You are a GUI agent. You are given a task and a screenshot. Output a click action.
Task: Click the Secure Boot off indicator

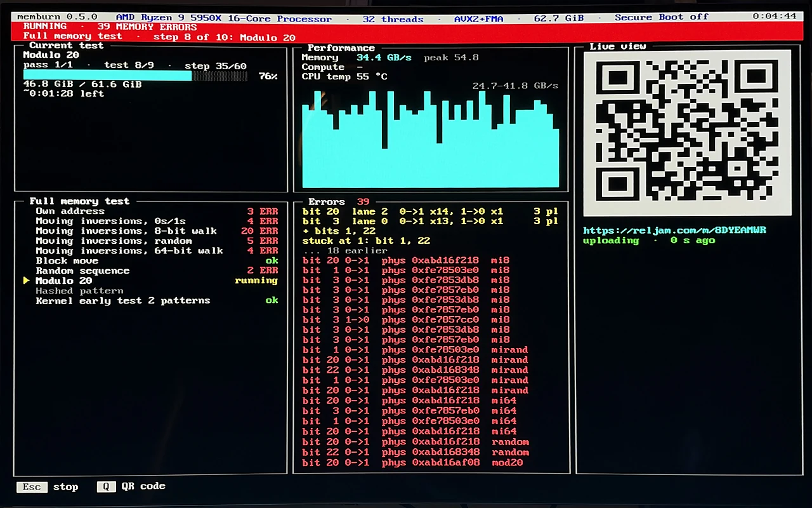point(662,17)
